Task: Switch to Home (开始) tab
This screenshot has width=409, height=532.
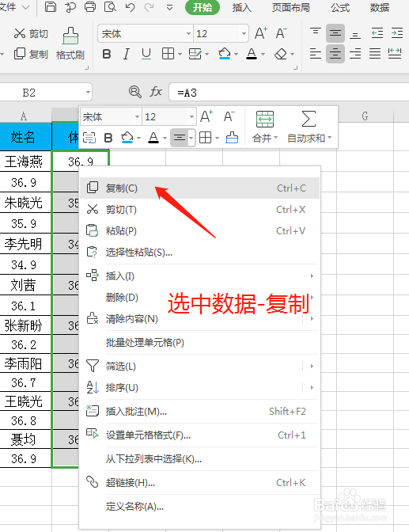Action: (x=203, y=7)
